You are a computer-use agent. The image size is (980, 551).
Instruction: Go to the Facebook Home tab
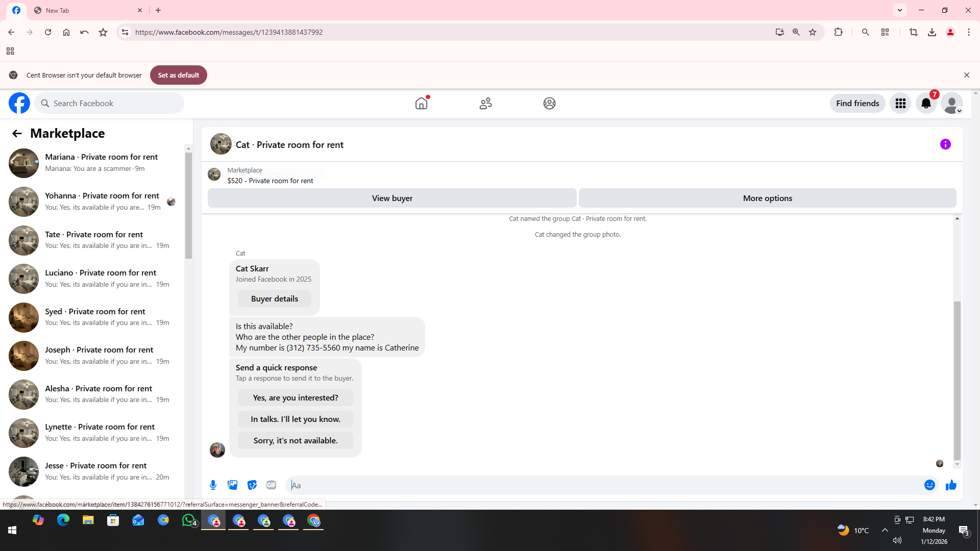pyautogui.click(x=421, y=104)
